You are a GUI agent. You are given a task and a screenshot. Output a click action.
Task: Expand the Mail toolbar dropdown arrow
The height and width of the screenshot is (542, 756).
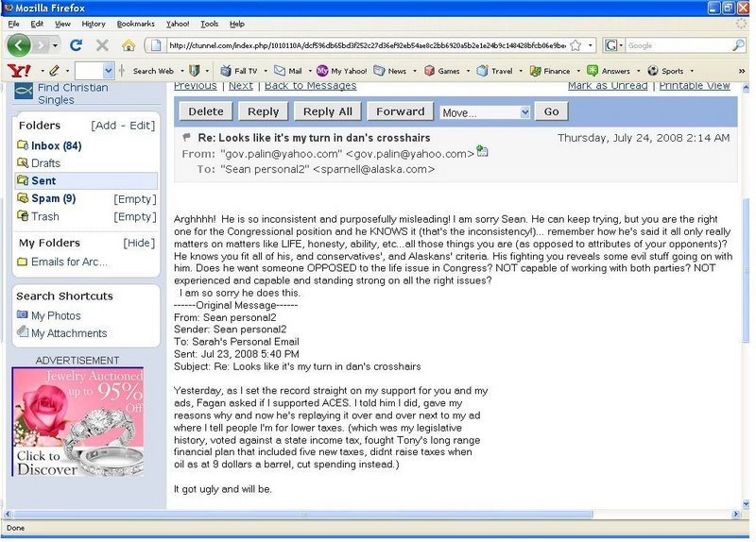[310, 71]
